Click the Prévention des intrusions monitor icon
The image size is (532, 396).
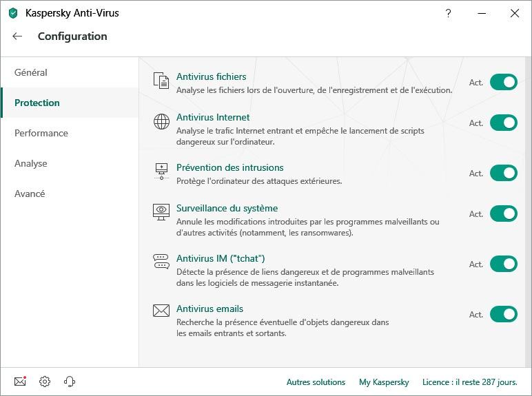(x=161, y=171)
